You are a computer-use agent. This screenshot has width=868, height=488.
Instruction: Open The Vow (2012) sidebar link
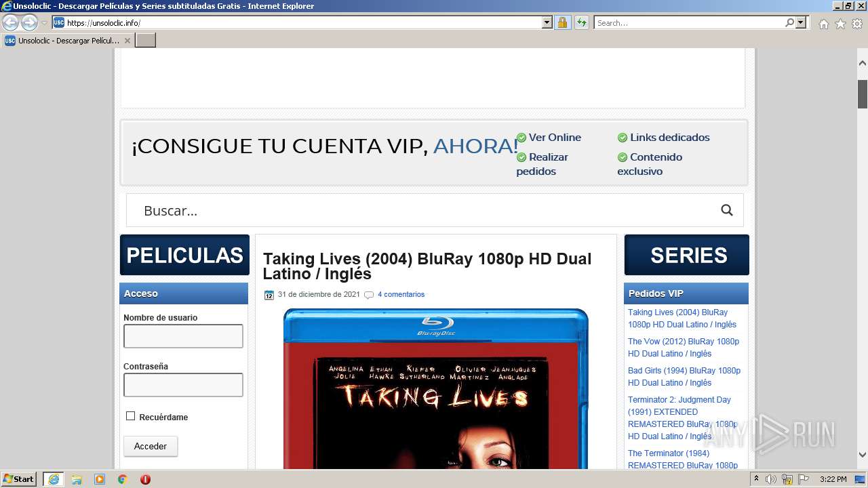pyautogui.click(x=684, y=348)
